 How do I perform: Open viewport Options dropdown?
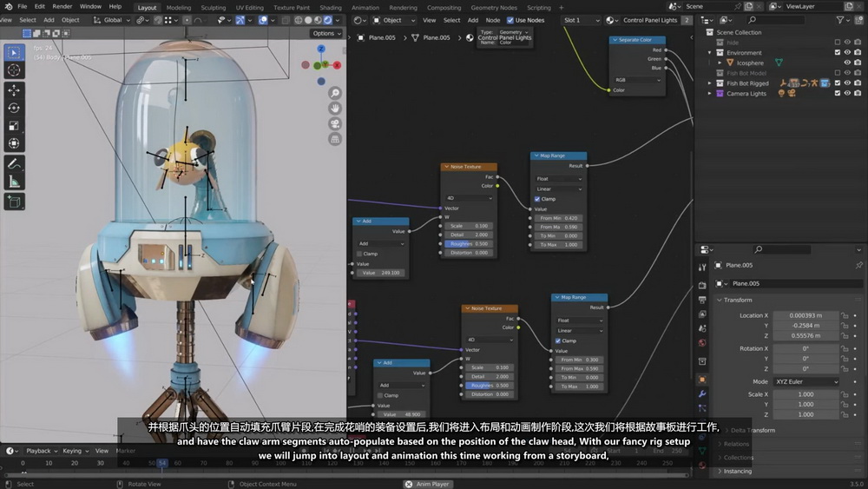tap(326, 33)
